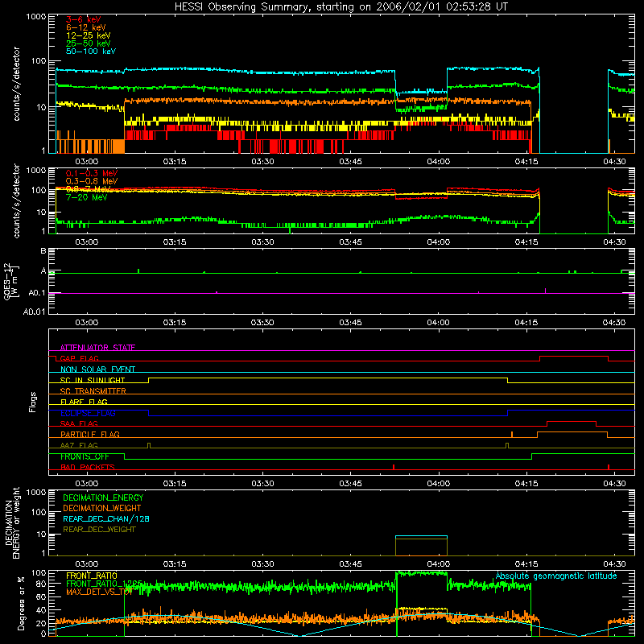Screen dimensions: 644x644
Task: Select the A0.01 tick label in GOES panel
Action: coord(35,312)
